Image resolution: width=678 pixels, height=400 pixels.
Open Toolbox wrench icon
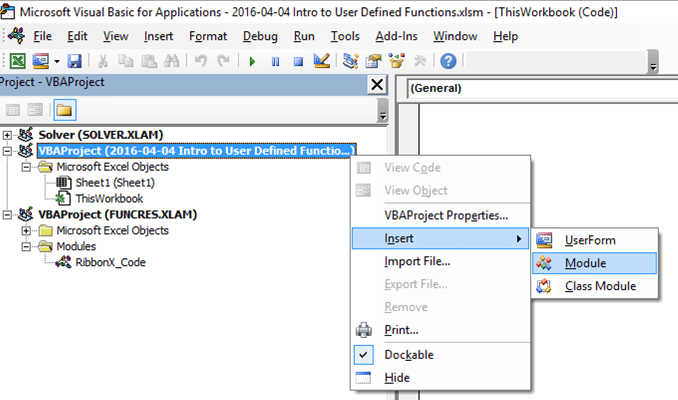point(420,61)
